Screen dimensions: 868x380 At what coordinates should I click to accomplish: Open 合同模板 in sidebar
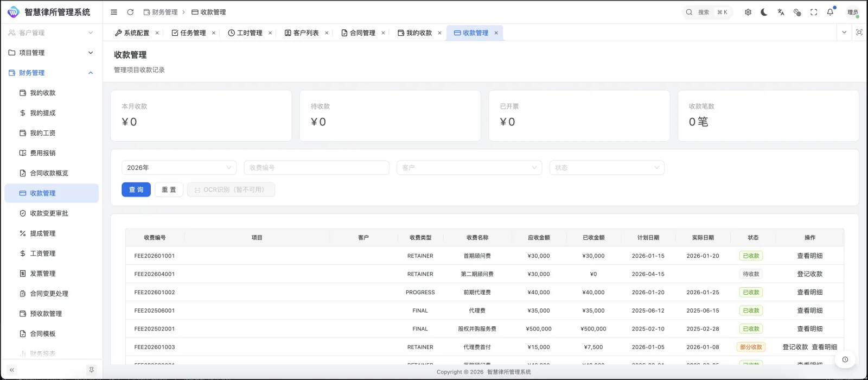[x=52, y=334]
